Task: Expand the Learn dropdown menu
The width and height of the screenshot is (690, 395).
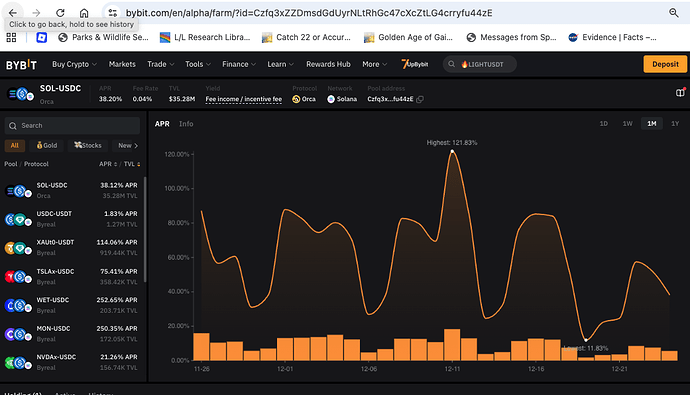Action: pos(280,64)
